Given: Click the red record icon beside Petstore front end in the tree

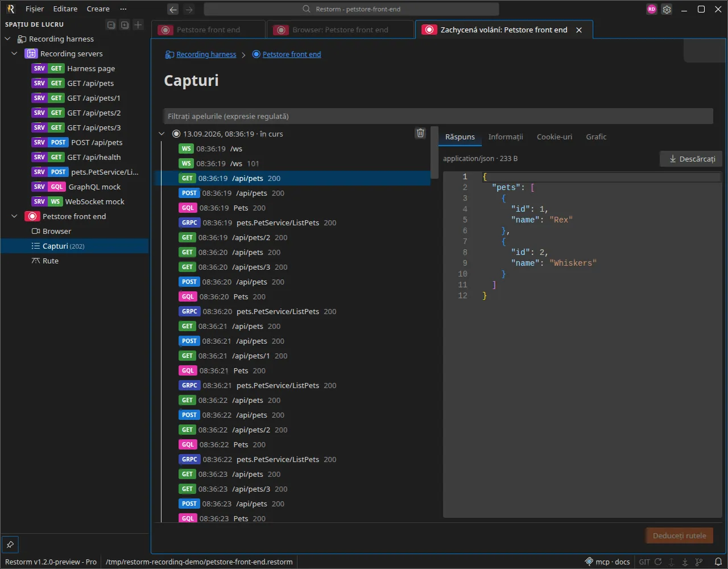Looking at the screenshot, I should pos(32,217).
